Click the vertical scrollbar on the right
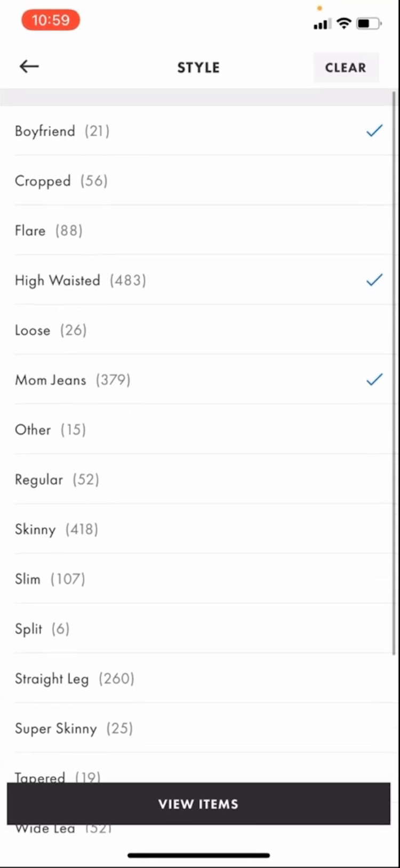The image size is (400, 868). coord(394,373)
